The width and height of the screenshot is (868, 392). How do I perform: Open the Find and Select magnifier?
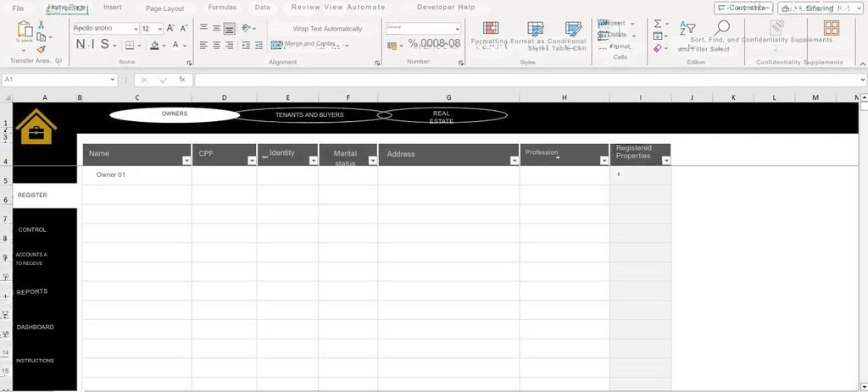[721, 29]
